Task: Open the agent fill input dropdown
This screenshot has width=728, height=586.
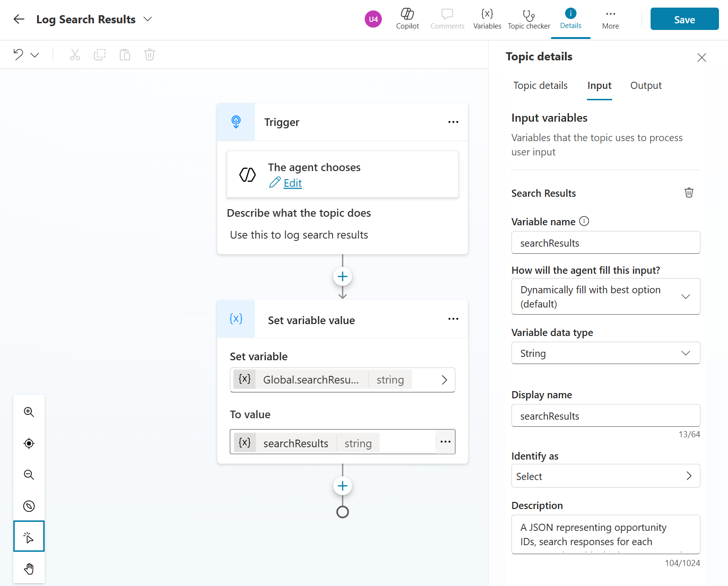Action: click(605, 297)
